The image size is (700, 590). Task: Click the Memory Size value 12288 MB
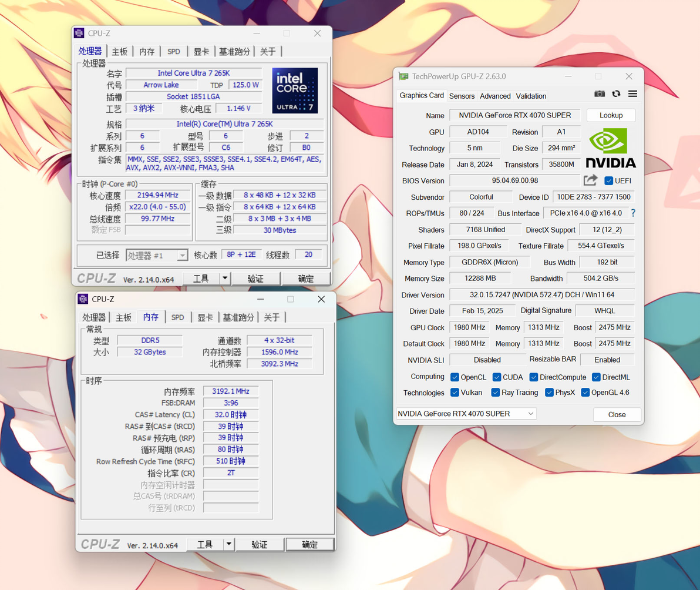(480, 278)
